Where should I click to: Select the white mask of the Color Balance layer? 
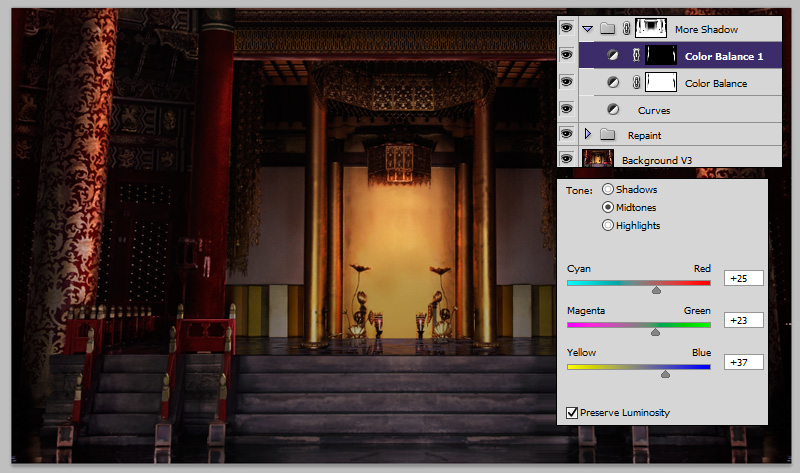(x=661, y=82)
